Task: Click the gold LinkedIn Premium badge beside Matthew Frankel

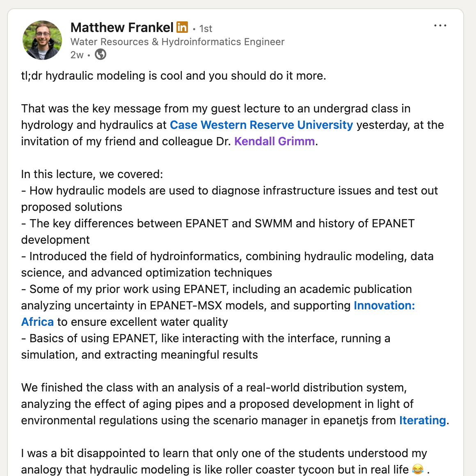Action: (x=181, y=27)
